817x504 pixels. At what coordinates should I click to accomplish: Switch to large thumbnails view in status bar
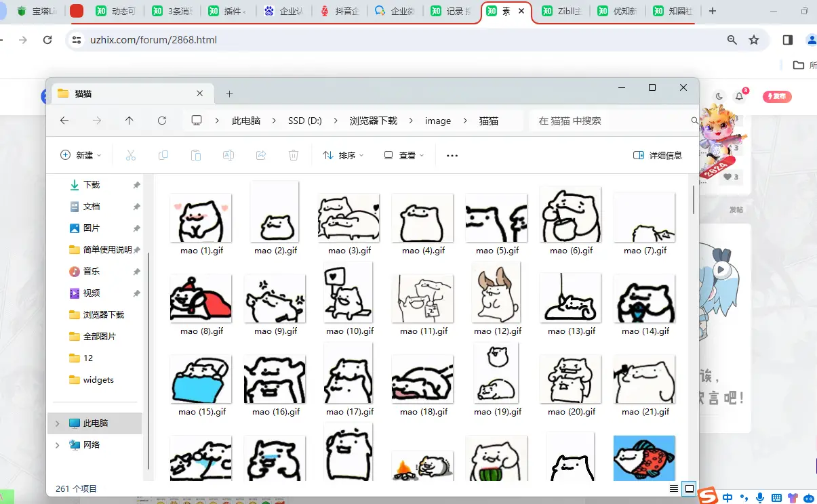tap(690, 488)
